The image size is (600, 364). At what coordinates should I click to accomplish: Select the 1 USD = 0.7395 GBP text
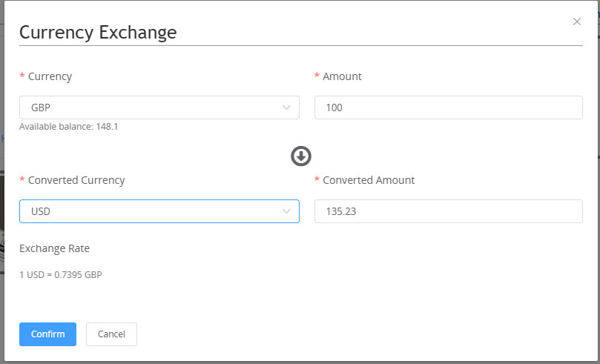click(60, 274)
